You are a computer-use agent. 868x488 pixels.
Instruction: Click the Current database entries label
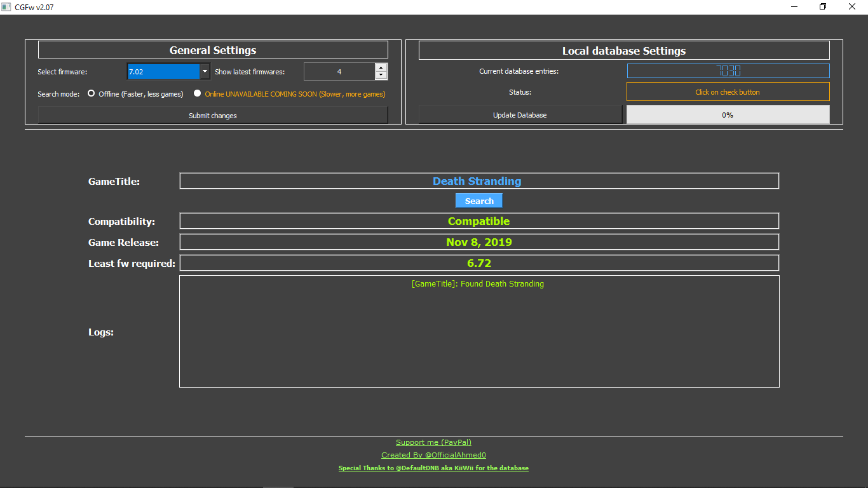(x=519, y=71)
